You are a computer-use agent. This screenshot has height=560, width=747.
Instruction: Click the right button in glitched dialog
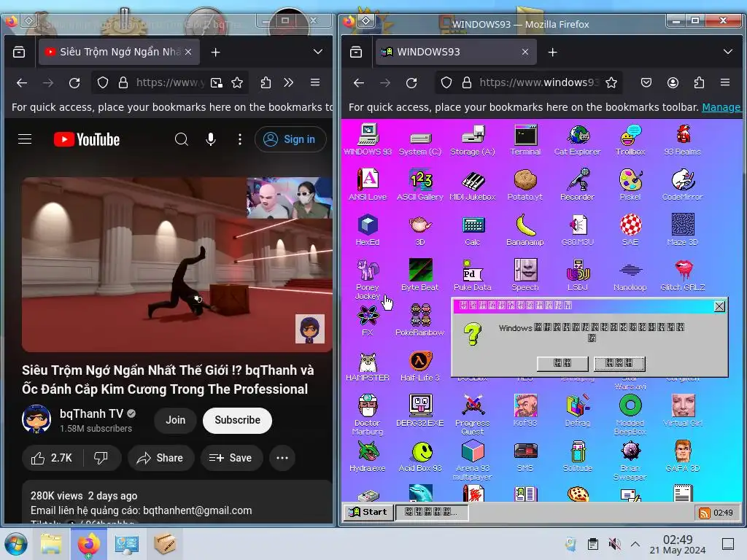pos(619,363)
